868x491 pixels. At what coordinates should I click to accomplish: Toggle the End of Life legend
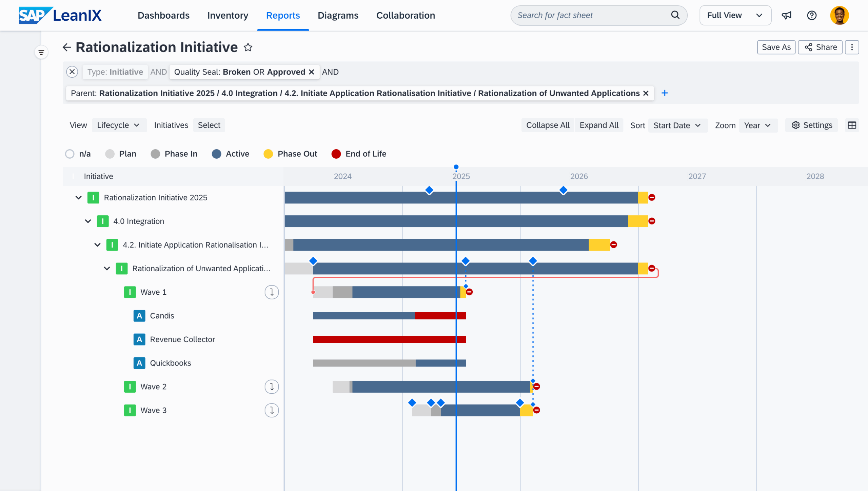point(359,154)
